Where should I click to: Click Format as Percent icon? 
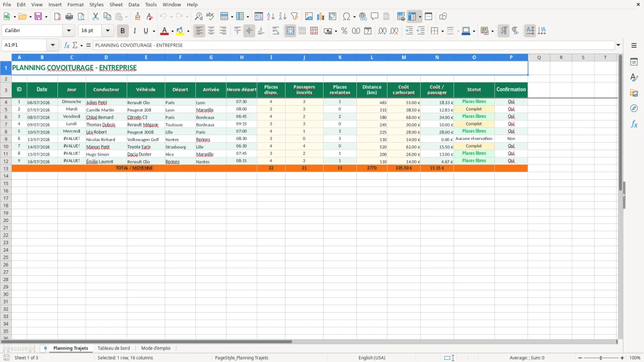[344, 31]
